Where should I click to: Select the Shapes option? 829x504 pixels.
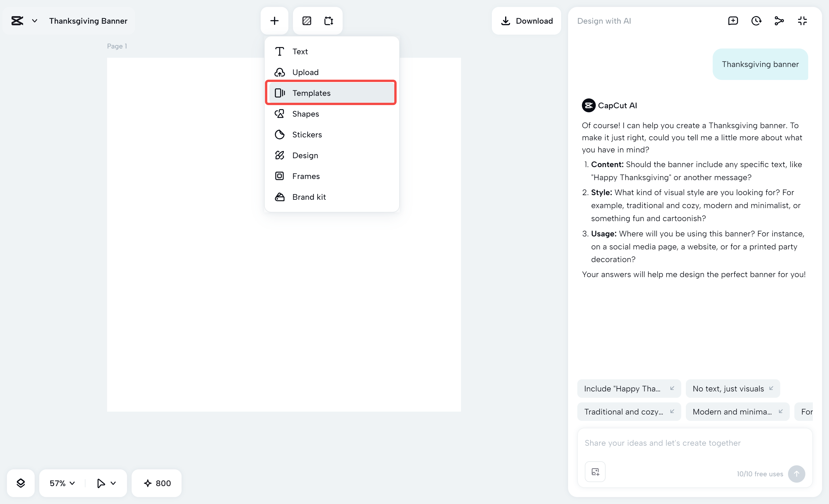[x=305, y=114]
